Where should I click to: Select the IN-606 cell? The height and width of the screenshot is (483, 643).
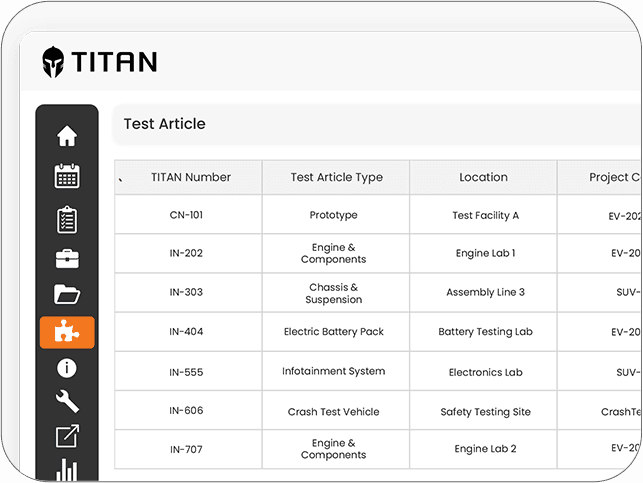[188, 410]
